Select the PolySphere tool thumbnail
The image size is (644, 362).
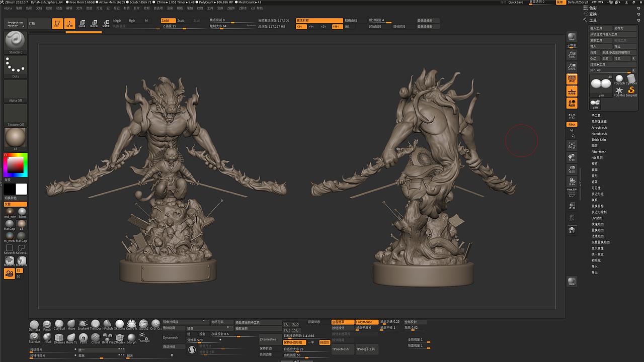pos(619,79)
